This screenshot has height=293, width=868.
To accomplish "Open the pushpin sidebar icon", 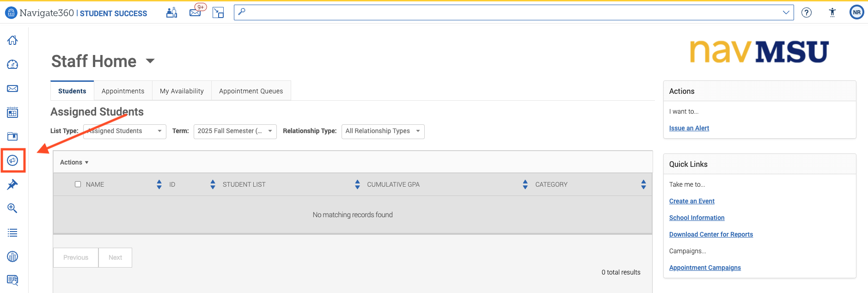I will pyautogui.click(x=12, y=184).
